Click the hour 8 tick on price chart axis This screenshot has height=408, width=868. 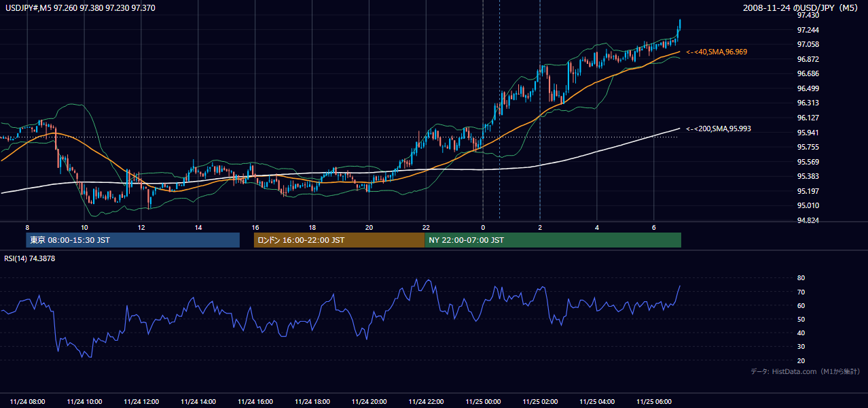27,227
